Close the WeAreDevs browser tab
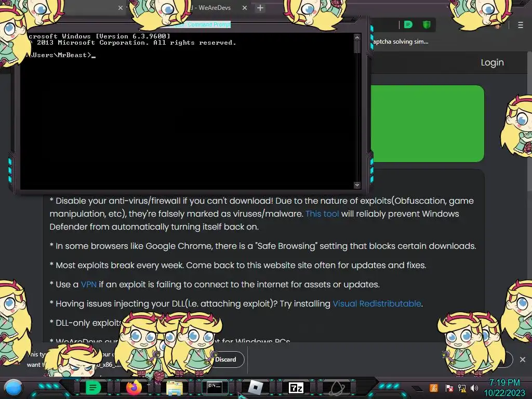 245,8
